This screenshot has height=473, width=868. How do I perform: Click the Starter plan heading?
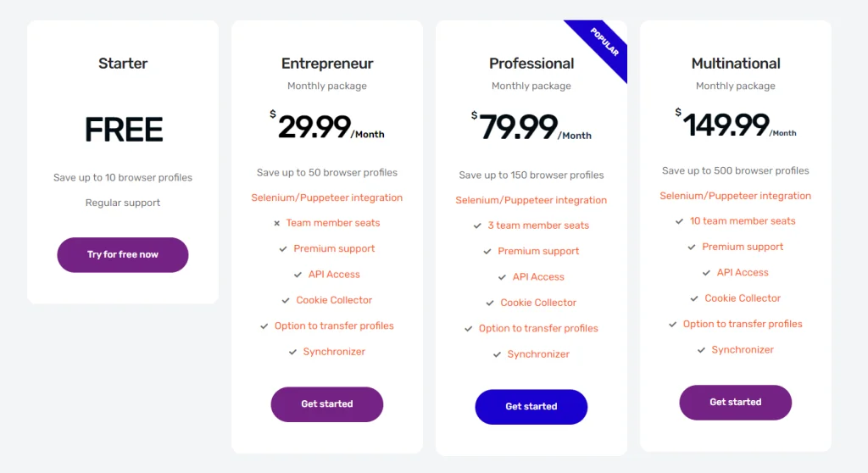click(123, 64)
